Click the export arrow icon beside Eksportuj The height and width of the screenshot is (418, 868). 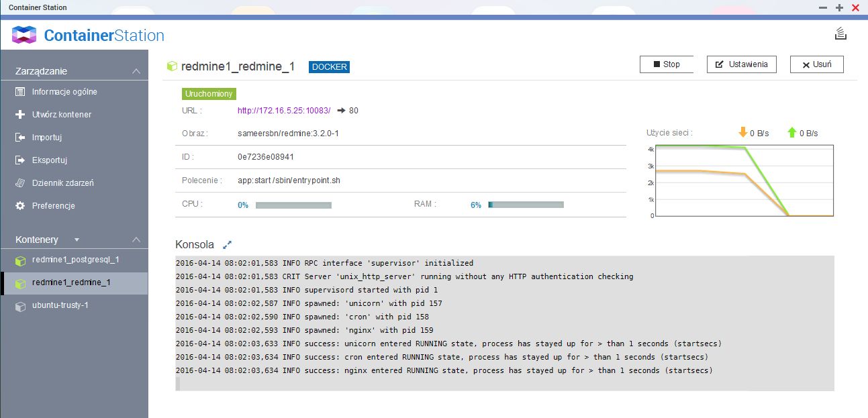(19, 160)
